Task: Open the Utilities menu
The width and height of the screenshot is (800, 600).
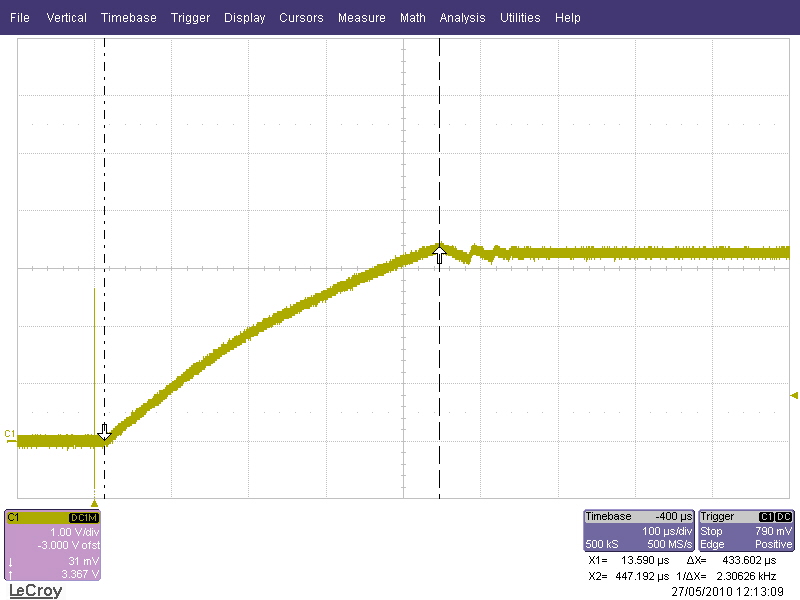Action: click(x=520, y=18)
